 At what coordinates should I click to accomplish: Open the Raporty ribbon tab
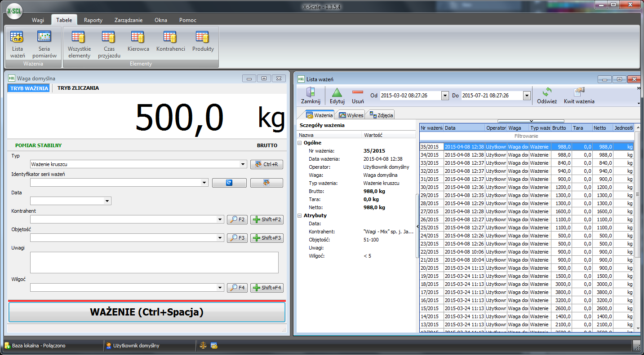tap(93, 20)
